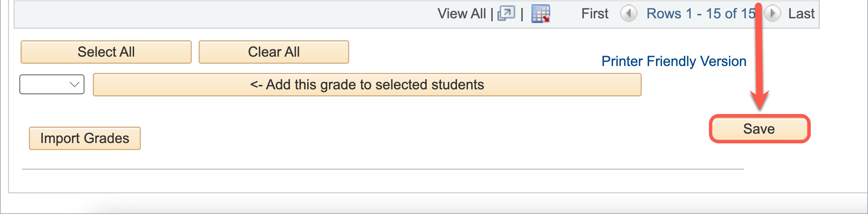Add this grade to selected students

pyautogui.click(x=367, y=85)
